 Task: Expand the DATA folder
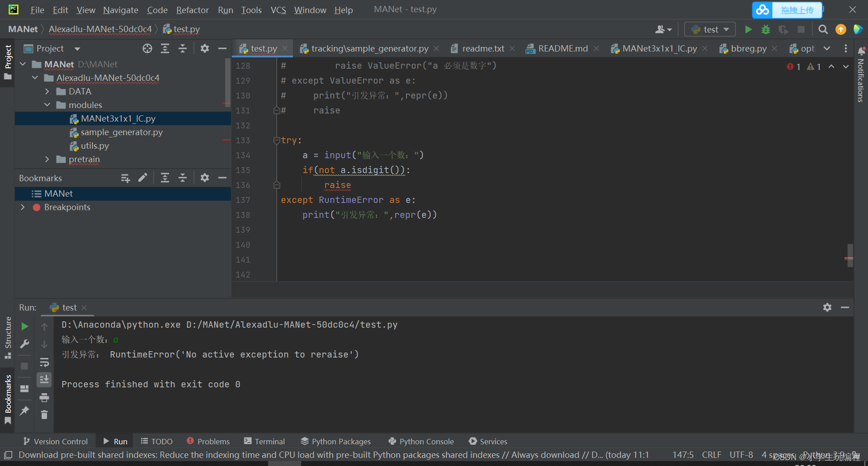tap(47, 91)
